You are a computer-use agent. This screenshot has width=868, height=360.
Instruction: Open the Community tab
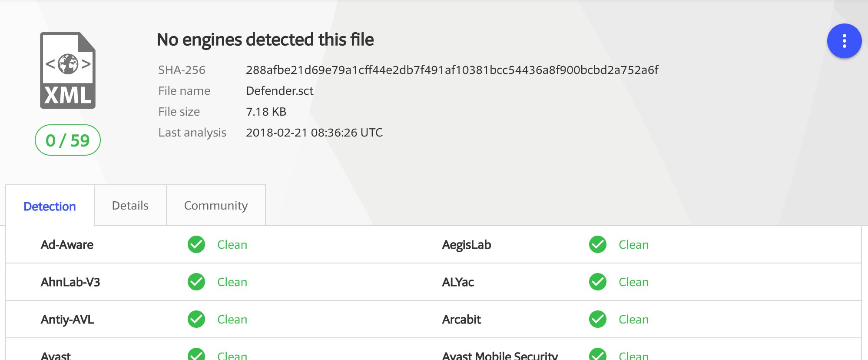216,205
